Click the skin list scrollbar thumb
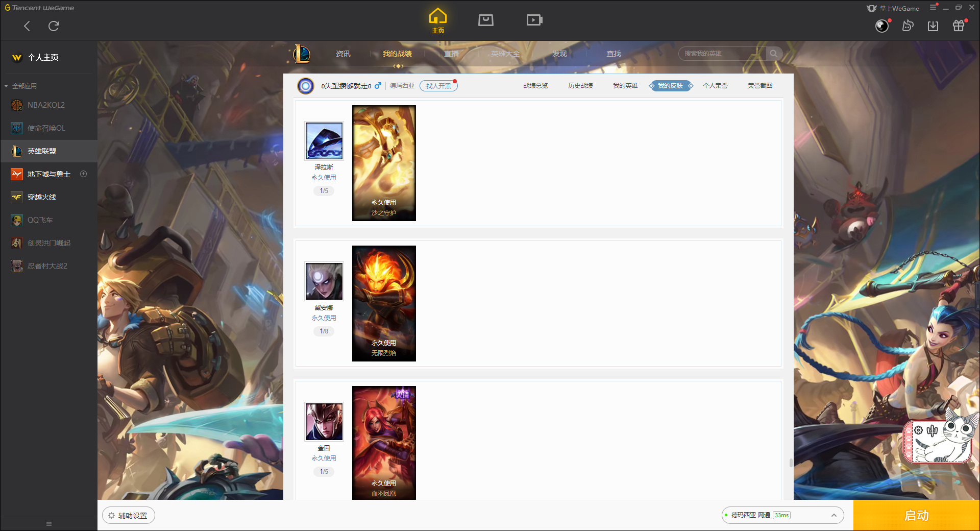This screenshot has height=531, width=980. point(791,463)
